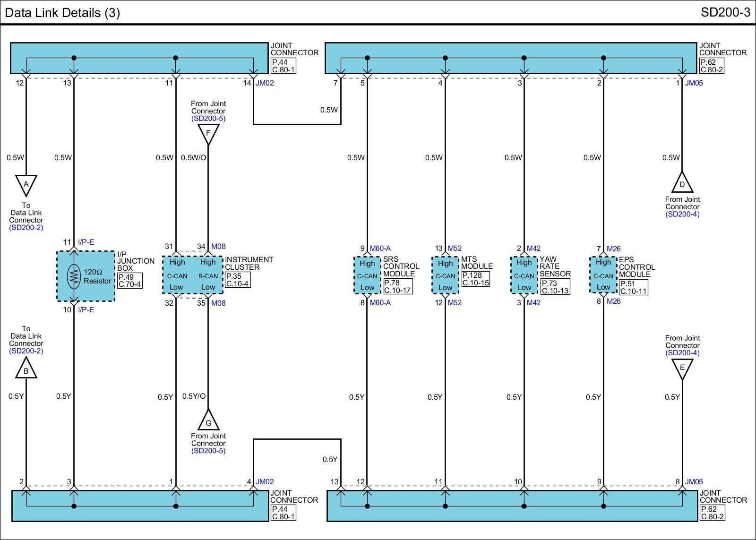
Task: Click the triangle connector labeled D
Action: [682, 183]
